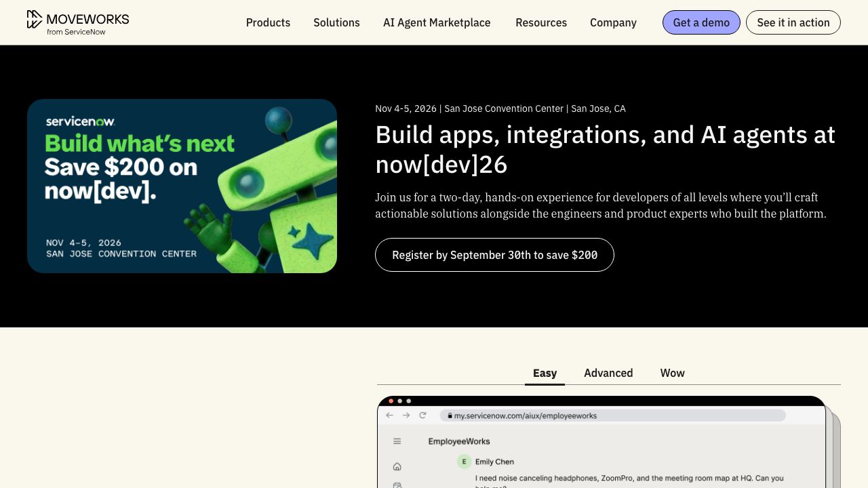The height and width of the screenshot is (488, 868).
Task: Click the event date and location line
Action: point(500,108)
